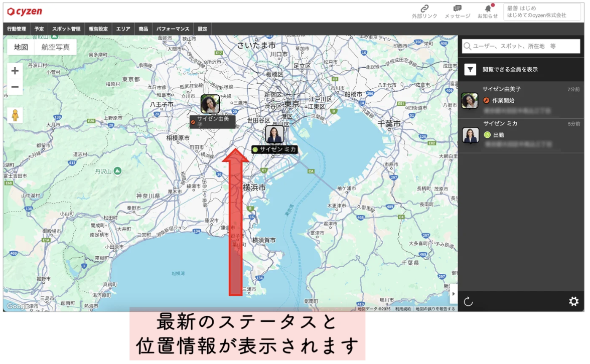
Task: Click the 作業開始 status text
Action: coord(504,100)
